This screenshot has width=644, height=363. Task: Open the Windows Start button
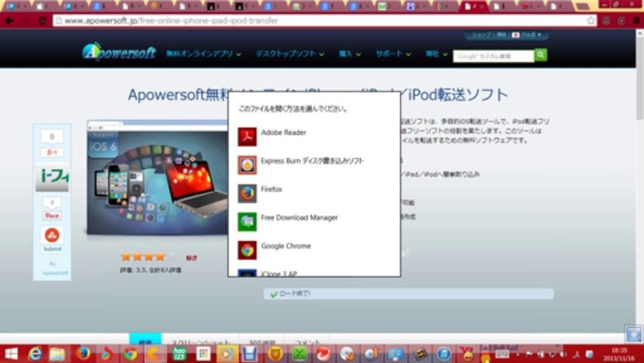point(11,354)
